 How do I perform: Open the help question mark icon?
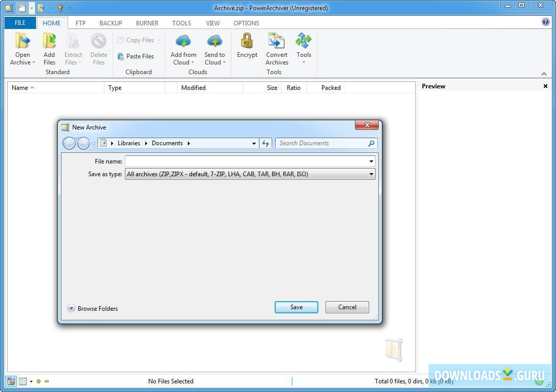pyautogui.click(x=545, y=22)
